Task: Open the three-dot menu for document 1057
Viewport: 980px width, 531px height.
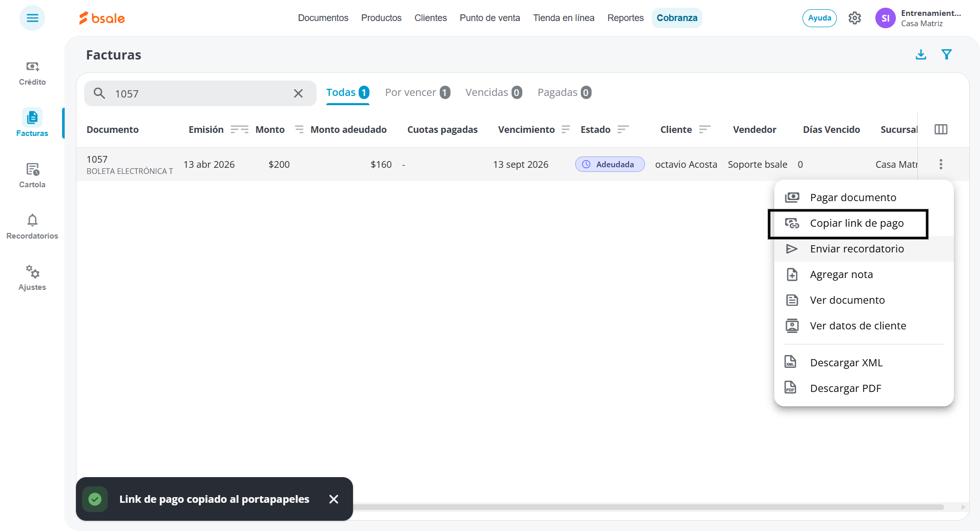Action: (x=941, y=164)
